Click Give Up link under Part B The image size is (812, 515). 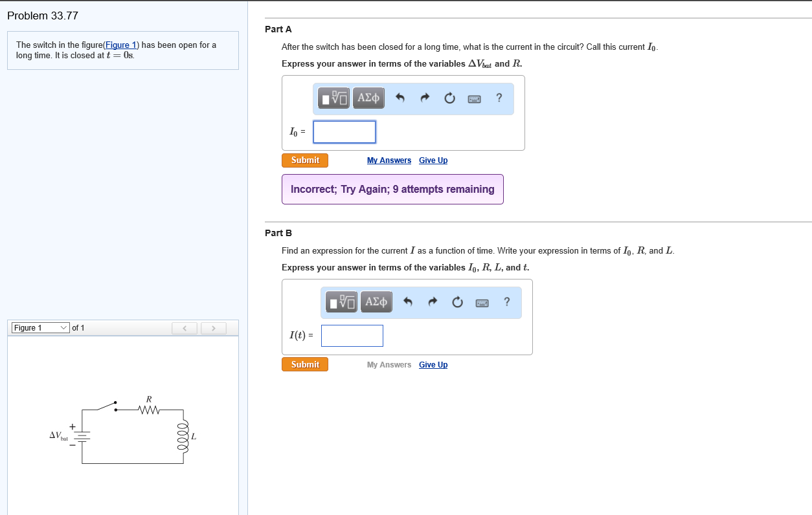[433, 365]
